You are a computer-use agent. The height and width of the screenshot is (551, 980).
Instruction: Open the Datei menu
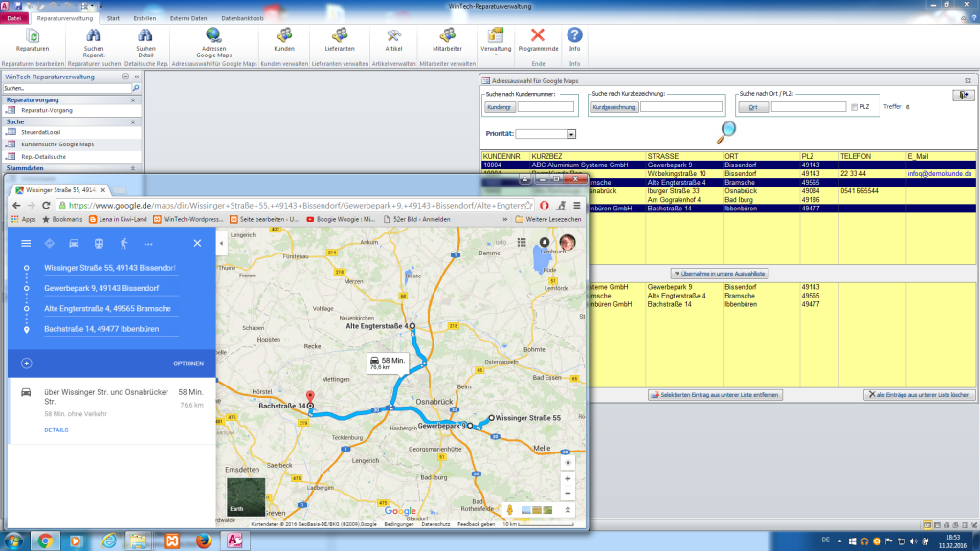[13, 16]
